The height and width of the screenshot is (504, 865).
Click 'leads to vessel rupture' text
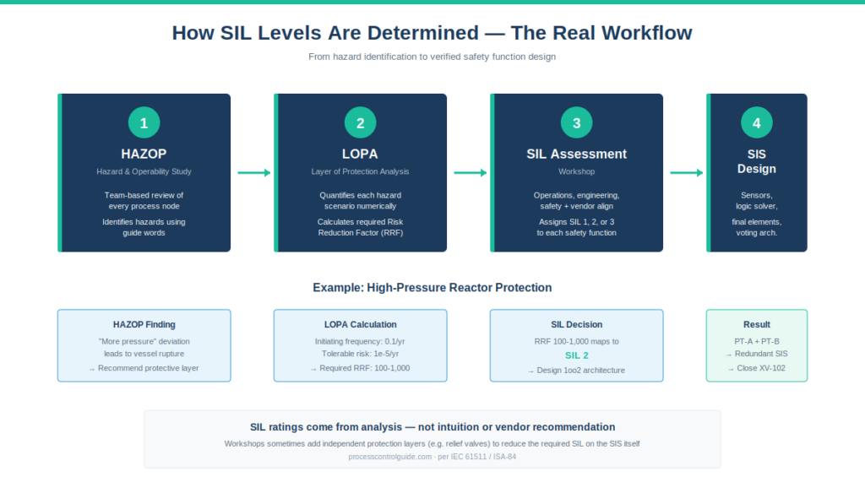(x=144, y=354)
